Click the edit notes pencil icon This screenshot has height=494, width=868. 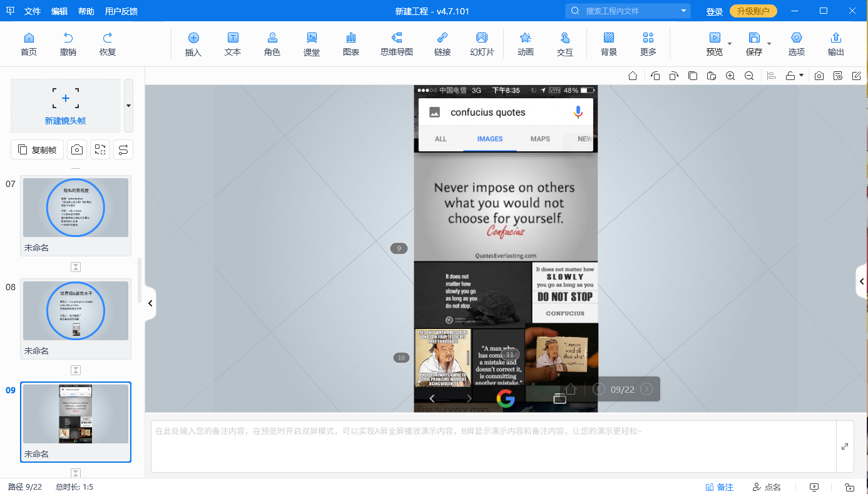pyautogui.click(x=857, y=76)
